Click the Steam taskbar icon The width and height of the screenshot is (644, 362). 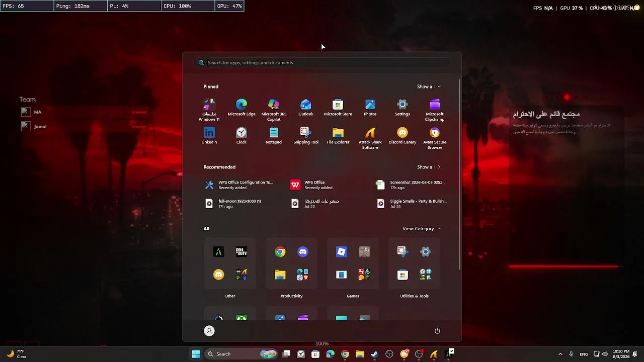click(374, 354)
